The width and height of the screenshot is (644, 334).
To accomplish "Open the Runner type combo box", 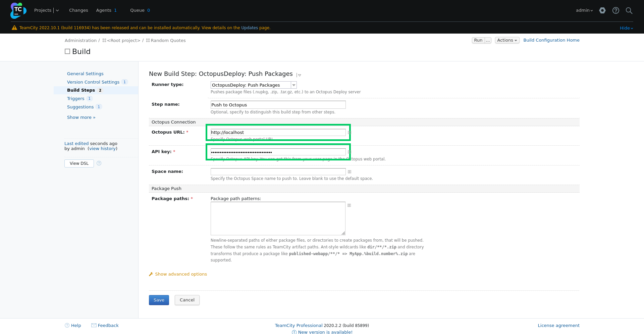I will [254, 85].
